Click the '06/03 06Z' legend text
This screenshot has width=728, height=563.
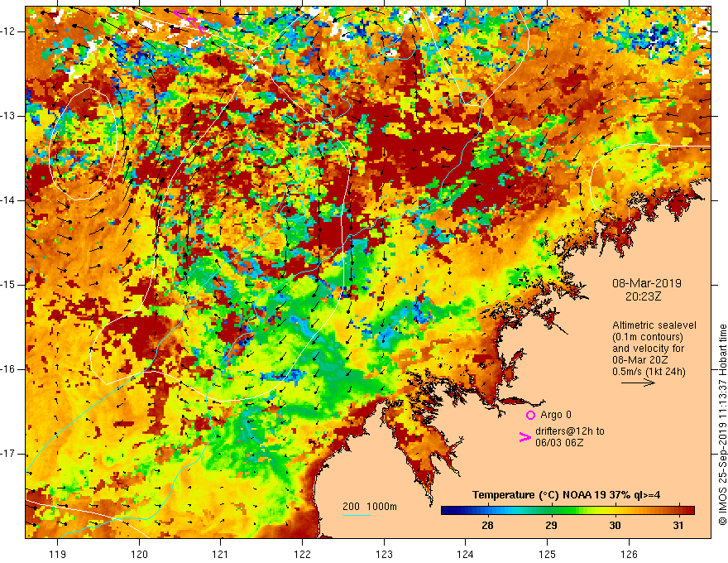559,443
